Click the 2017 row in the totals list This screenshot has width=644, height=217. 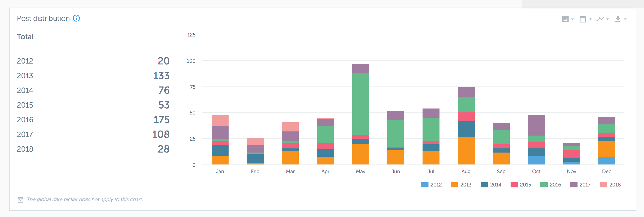pos(25,134)
